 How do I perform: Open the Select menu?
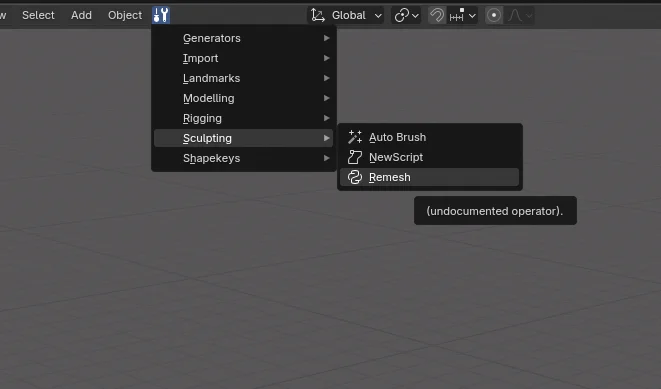pyautogui.click(x=38, y=15)
